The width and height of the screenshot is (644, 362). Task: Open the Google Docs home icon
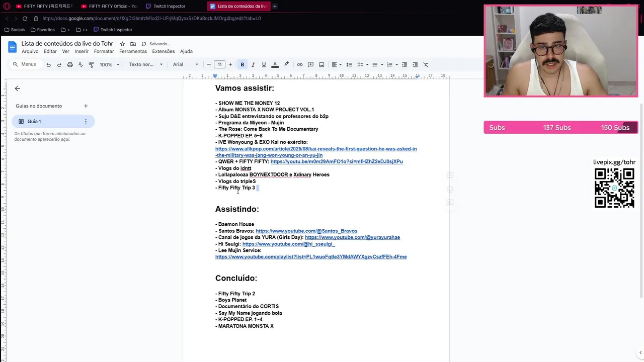tap(12, 47)
